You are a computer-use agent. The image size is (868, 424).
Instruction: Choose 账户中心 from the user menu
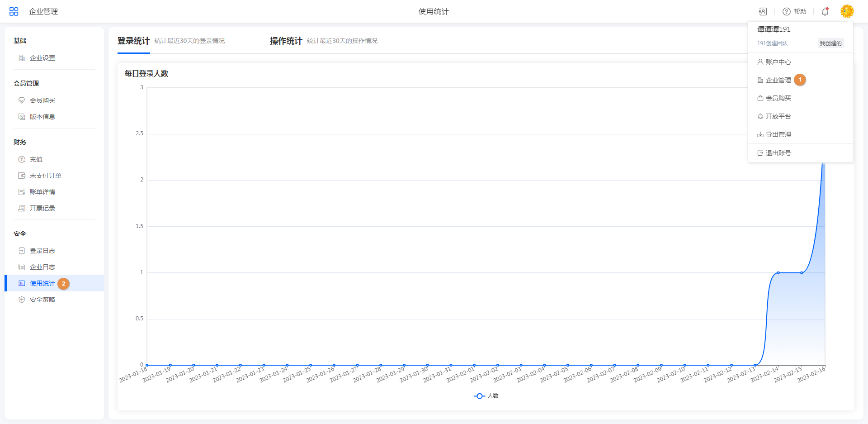pos(778,62)
